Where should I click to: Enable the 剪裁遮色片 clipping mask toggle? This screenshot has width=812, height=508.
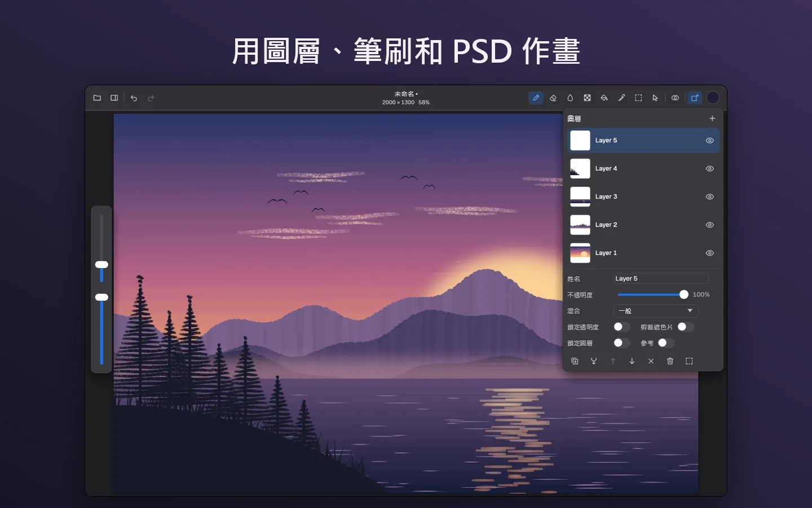685,327
